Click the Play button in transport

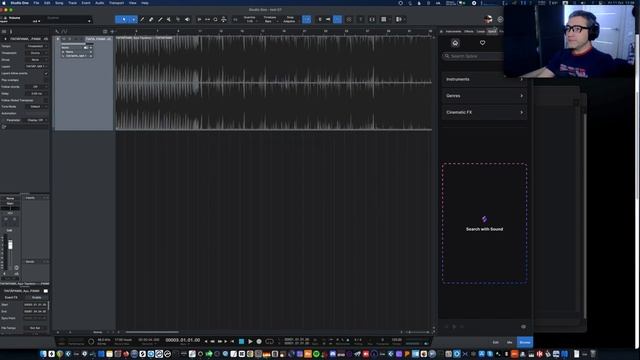tap(250, 341)
